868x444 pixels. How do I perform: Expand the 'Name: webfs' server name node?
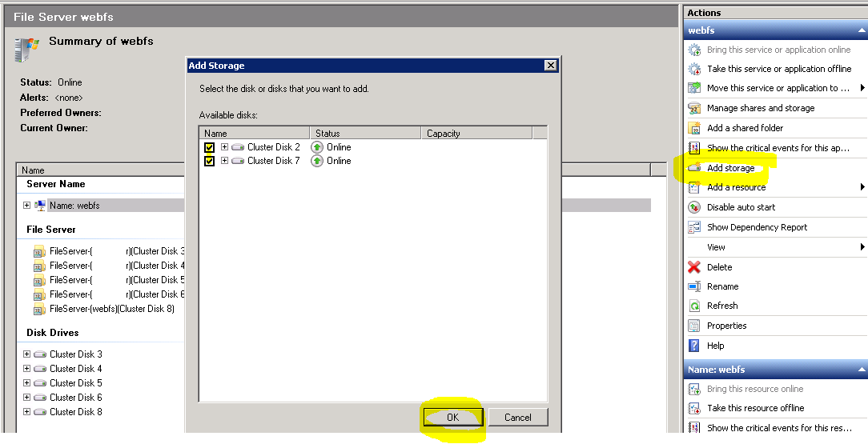click(26, 205)
